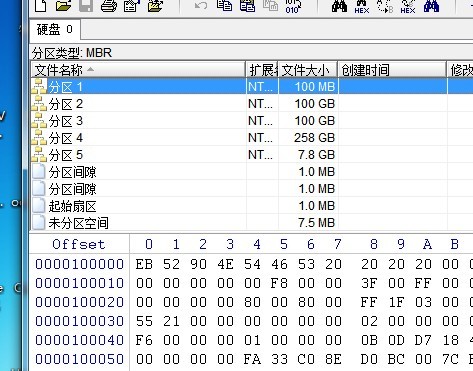
Task: Select the 起始扇区 entry
Action: click(72, 206)
